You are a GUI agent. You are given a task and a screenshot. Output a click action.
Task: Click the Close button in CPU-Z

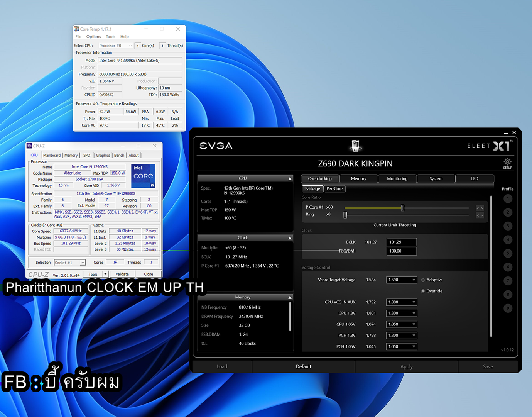[149, 274]
